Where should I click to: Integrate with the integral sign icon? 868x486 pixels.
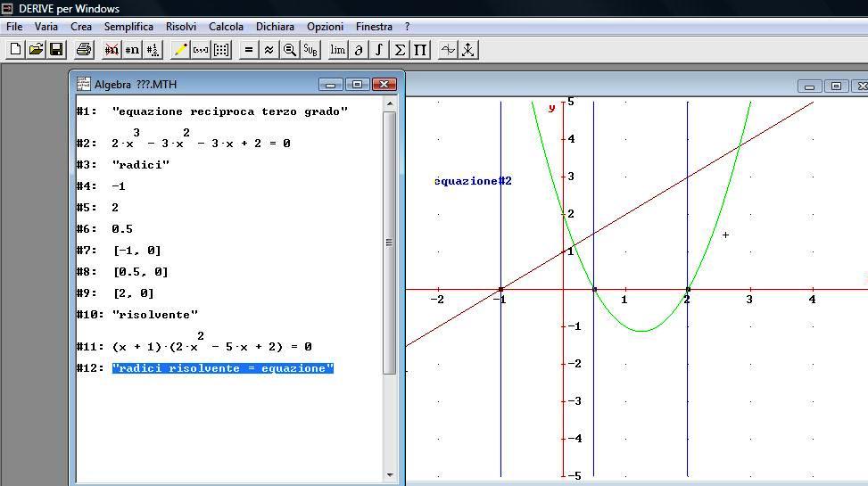[378, 50]
